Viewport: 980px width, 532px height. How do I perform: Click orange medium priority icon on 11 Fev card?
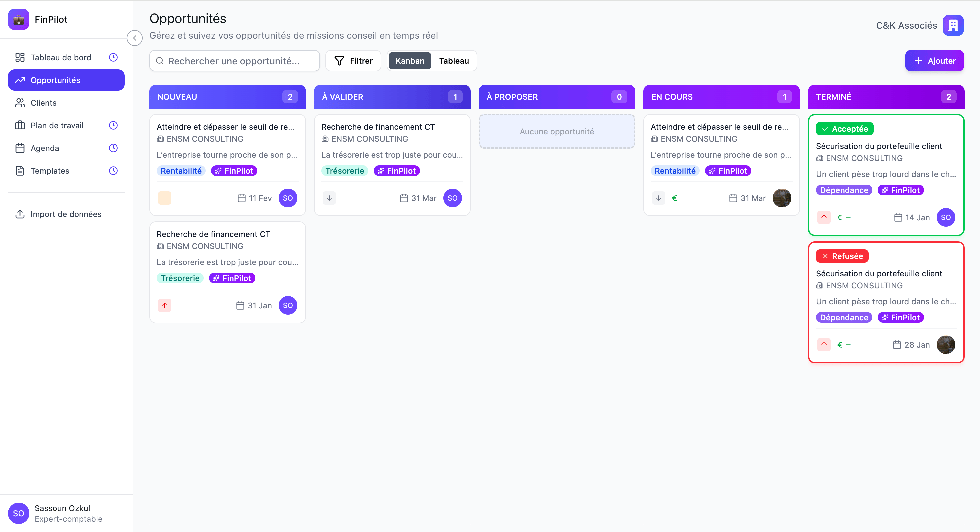click(x=165, y=198)
